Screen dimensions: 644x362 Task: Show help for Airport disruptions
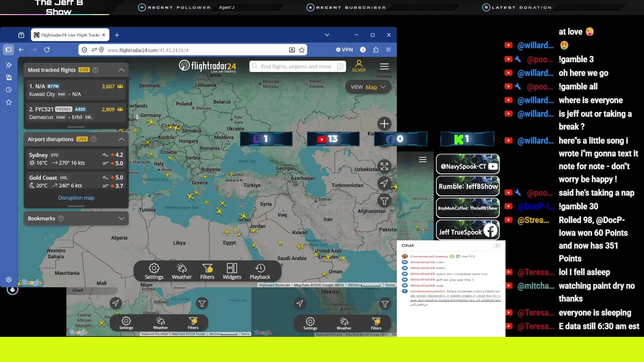pos(94,139)
